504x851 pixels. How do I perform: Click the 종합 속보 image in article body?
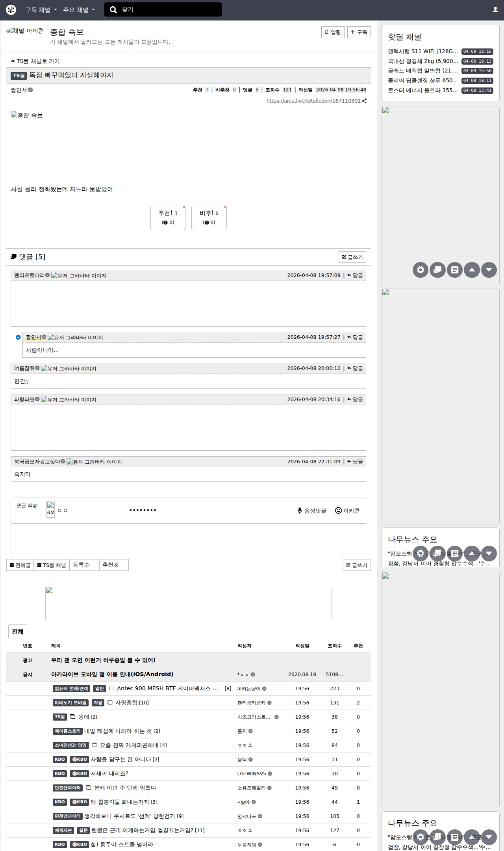point(27,115)
